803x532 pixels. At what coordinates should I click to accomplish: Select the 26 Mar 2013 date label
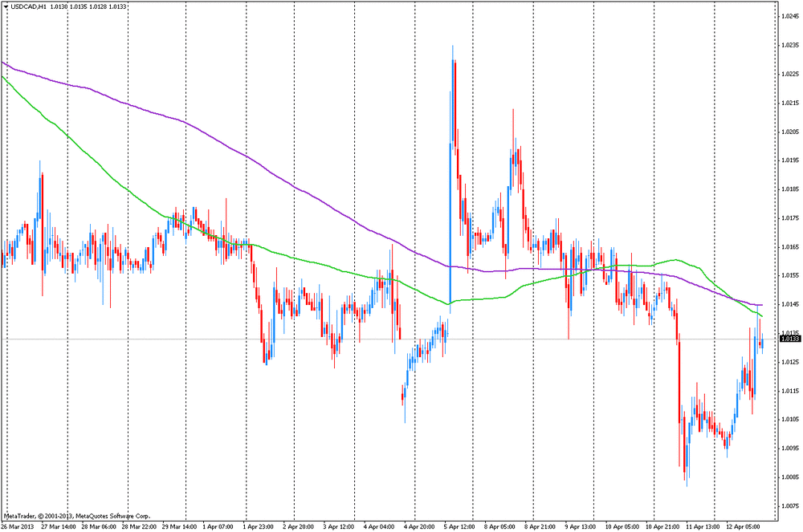click(18, 526)
